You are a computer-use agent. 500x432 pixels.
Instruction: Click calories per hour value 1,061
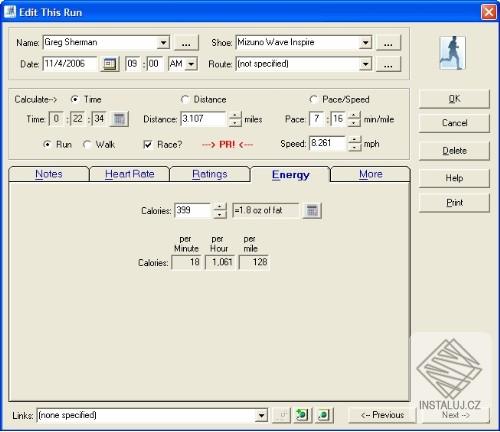[x=220, y=262]
